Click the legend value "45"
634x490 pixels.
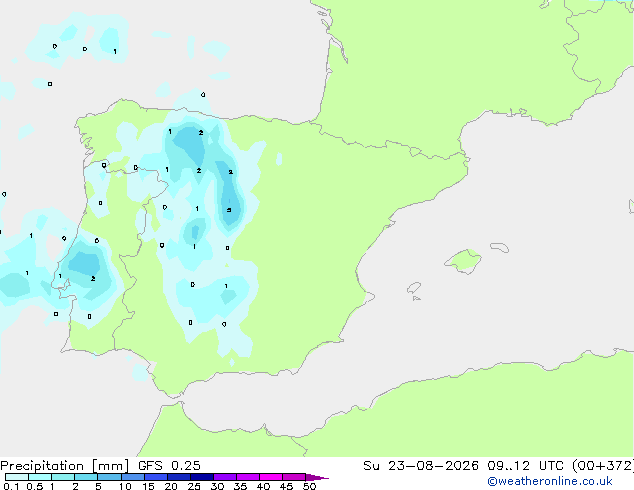[x=286, y=486]
